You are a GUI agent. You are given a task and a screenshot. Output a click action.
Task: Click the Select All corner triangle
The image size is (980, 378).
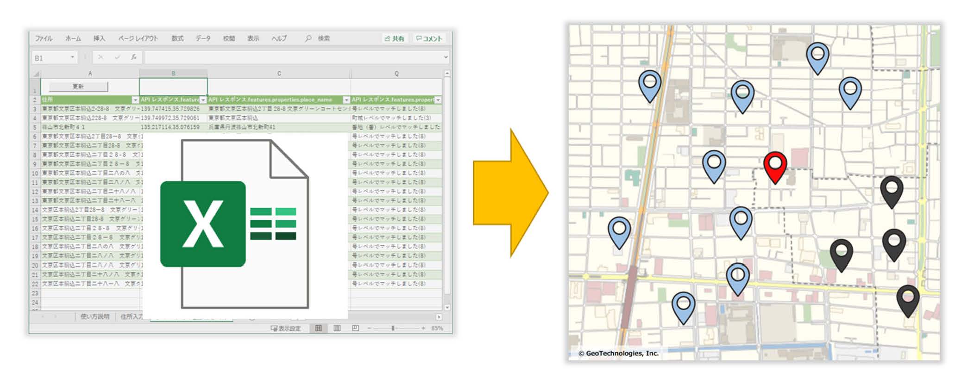36,74
